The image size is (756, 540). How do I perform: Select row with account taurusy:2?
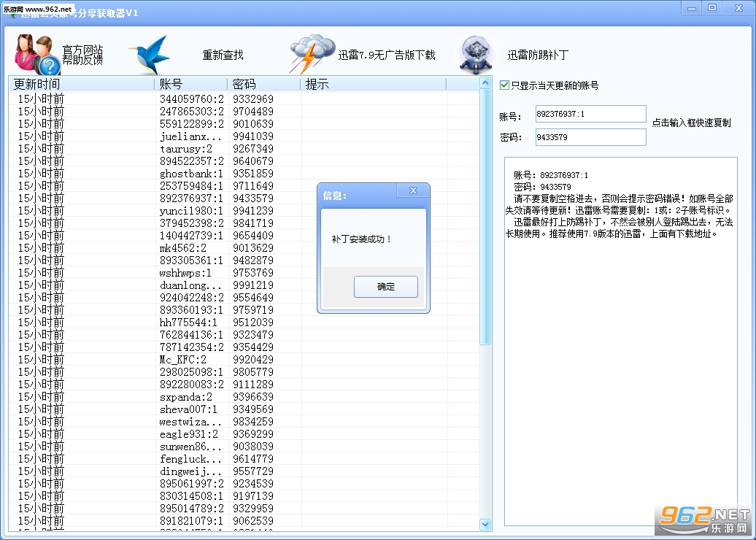(244, 149)
